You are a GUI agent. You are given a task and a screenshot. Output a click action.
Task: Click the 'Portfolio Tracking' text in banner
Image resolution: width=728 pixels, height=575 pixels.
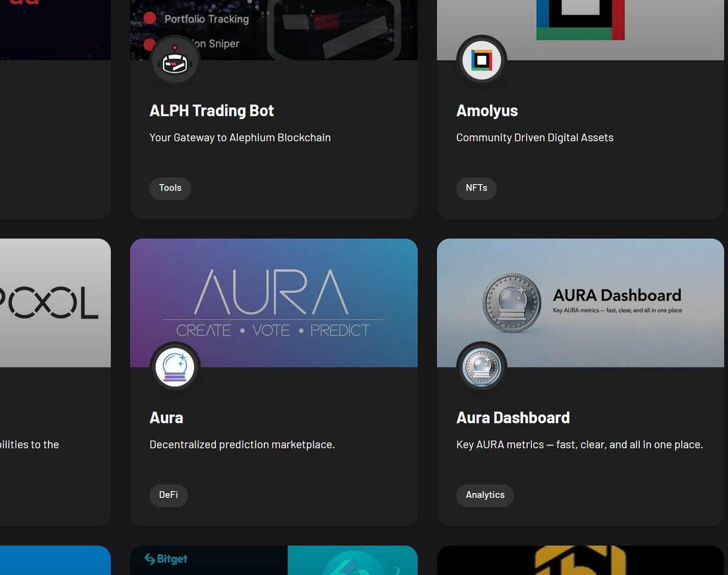[207, 19]
